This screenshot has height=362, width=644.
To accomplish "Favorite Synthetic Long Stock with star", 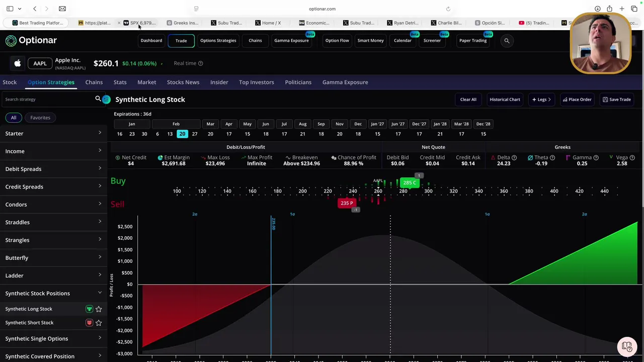I will click(99, 309).
